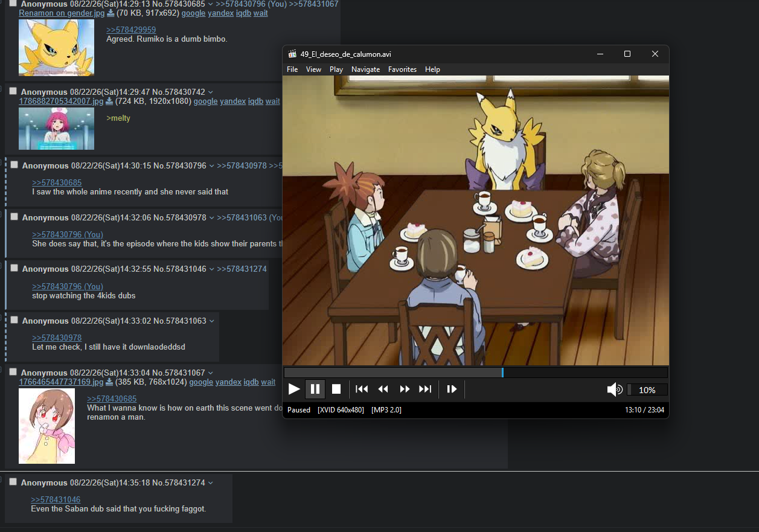The width and height of the screenshot is (759, 532).
Task: Click google search for Renamon on gender.jpg
Action: pos(193,13)
